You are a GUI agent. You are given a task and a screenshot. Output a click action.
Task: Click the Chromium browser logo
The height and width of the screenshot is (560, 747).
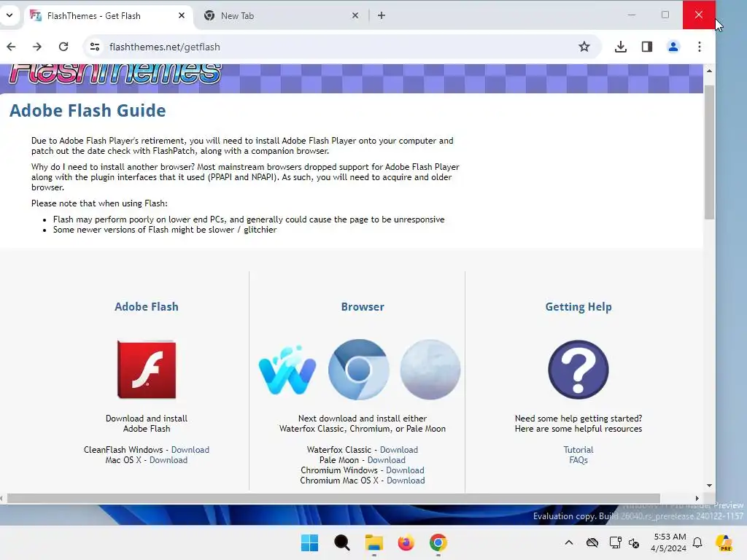[x=359, y=370]
